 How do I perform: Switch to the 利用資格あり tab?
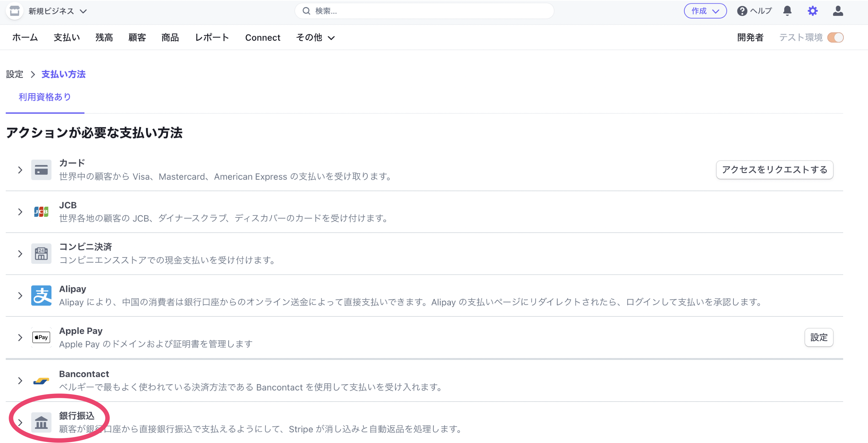coord(44,97)
